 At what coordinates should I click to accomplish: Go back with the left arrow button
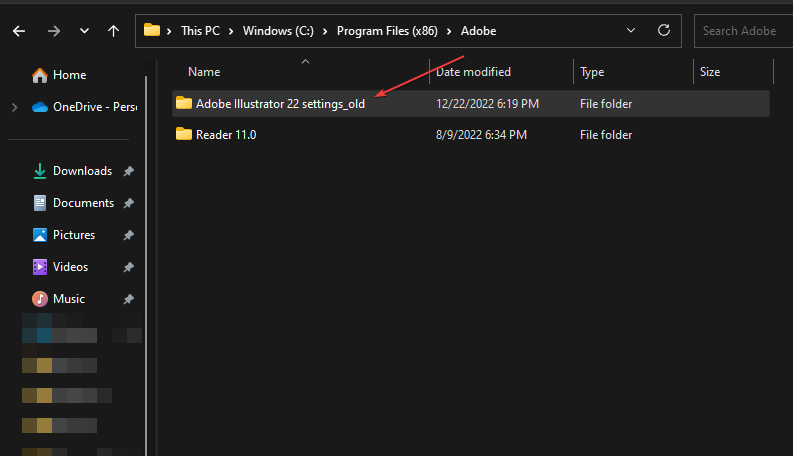(x=19, y=31)
